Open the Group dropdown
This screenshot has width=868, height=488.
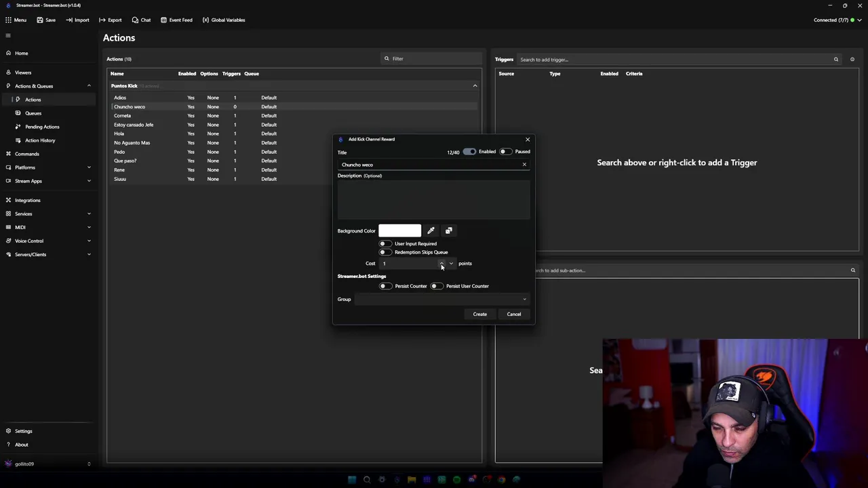pyautogui.click(x=441, y=300)
